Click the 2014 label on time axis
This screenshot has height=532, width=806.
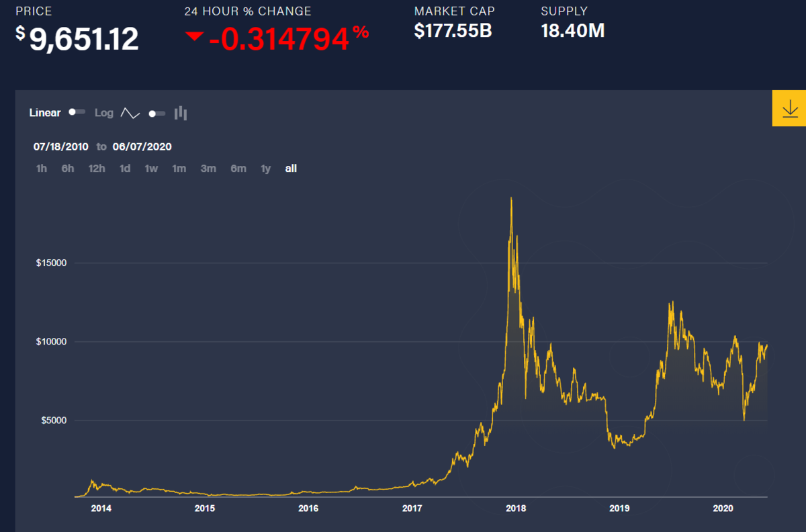click(x=101, y=508)
